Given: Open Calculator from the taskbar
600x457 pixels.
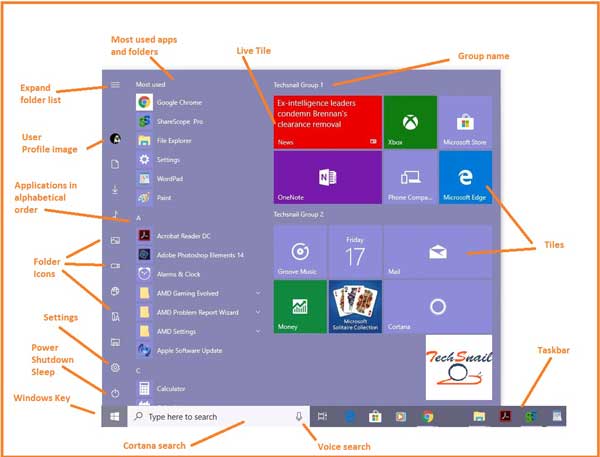Looking at the screenshot, I should (x=557, y=416).
